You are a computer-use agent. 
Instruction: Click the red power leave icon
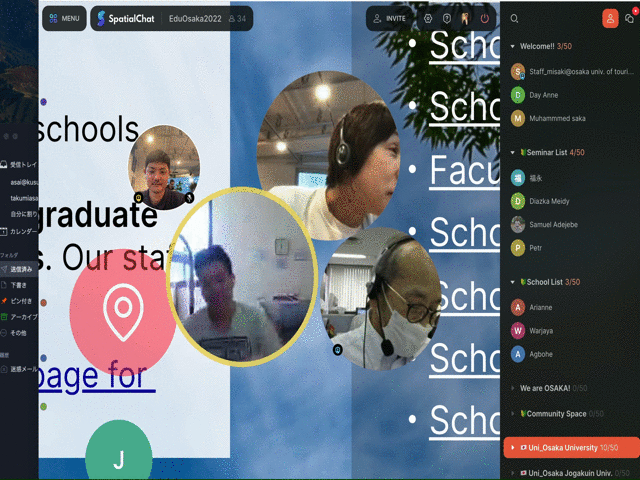(485, 18)
